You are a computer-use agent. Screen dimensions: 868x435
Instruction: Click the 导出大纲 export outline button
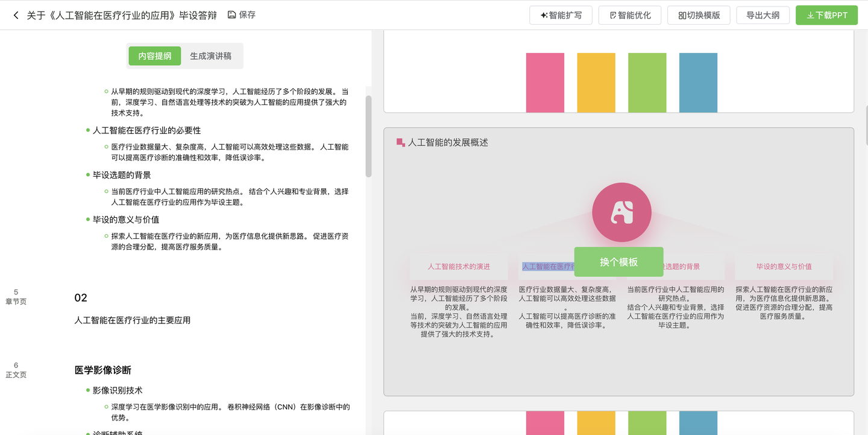[x=763, y=15]
